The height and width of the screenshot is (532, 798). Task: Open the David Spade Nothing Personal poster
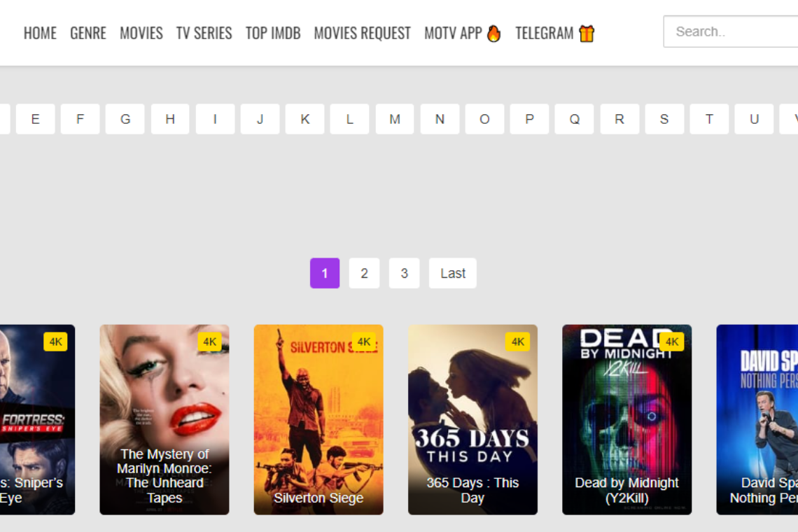(757, 419)
